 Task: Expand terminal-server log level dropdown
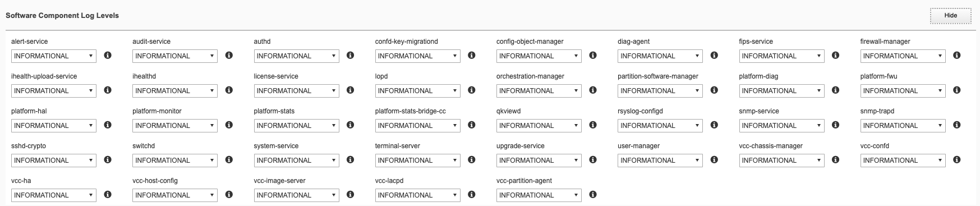[x=418, y=161]
